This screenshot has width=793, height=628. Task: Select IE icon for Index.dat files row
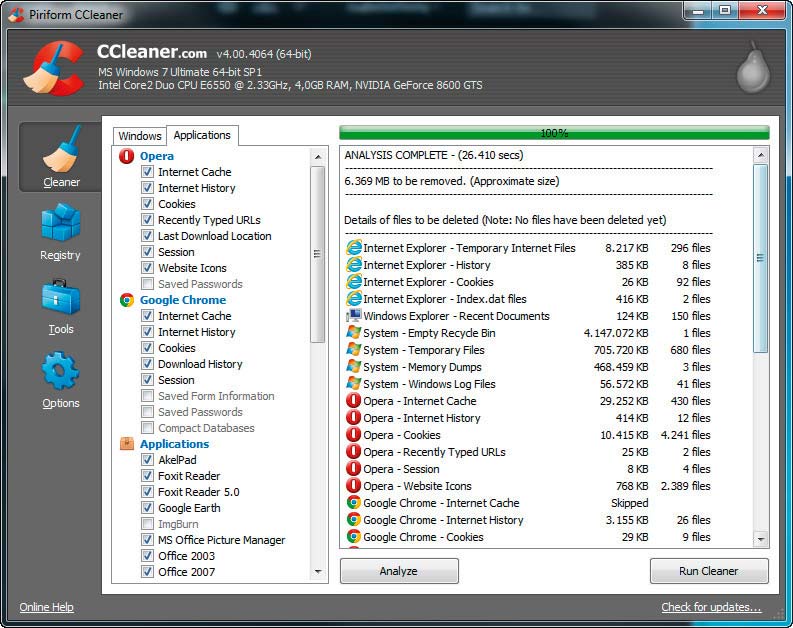pos(354,299)
